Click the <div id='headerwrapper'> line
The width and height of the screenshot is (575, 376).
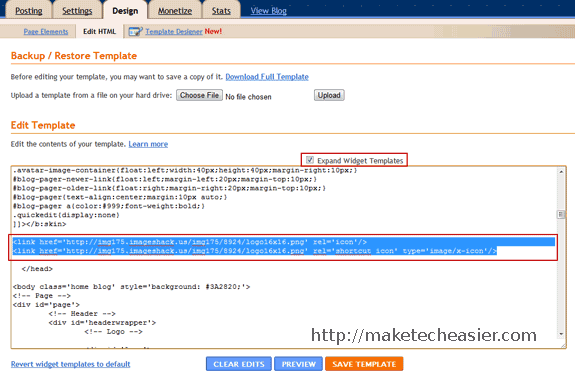pyautogui.click(x=102, y=323)
